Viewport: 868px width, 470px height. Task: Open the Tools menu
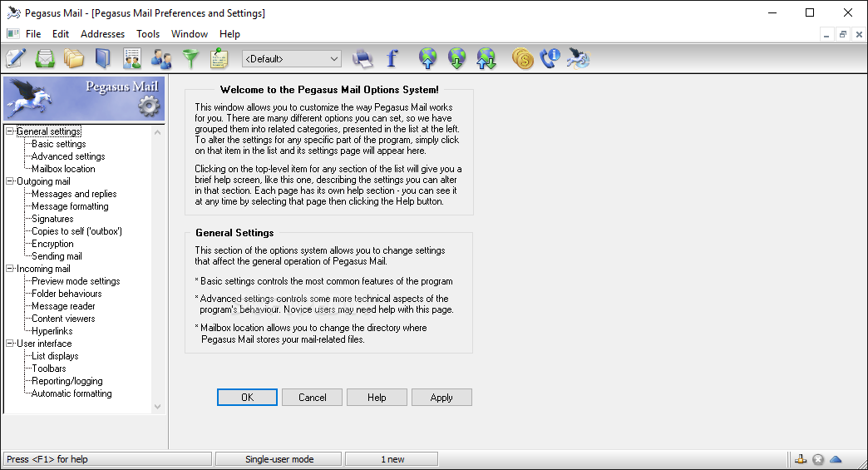(148, 34)
